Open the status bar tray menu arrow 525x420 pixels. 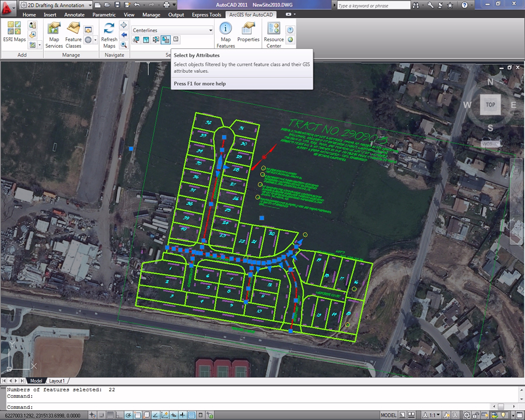click(513, 415)
